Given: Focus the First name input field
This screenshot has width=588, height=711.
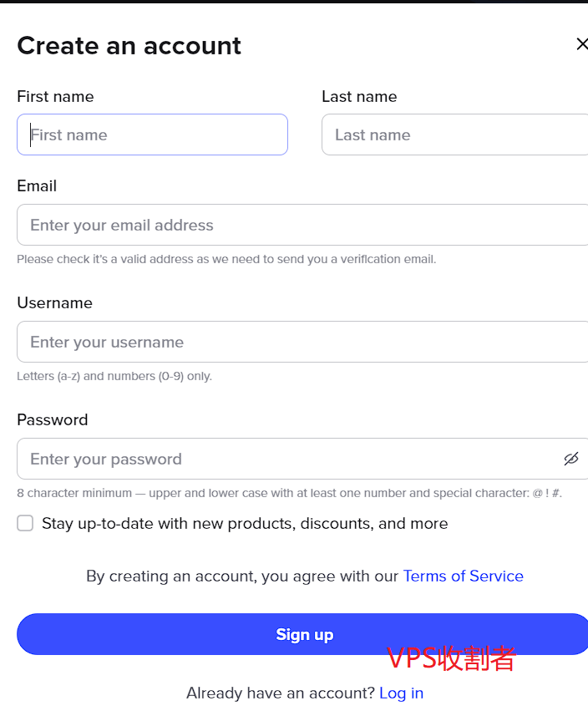Looking at the screenshot, I should [152, 135].
